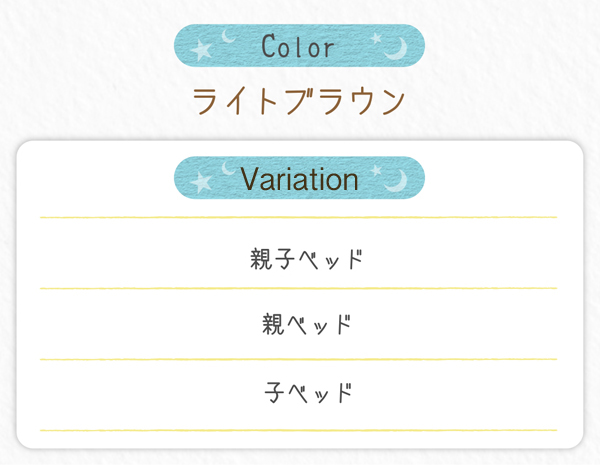Choose the 親子ベッド variation
600x465 pixels.
[307, 259]
